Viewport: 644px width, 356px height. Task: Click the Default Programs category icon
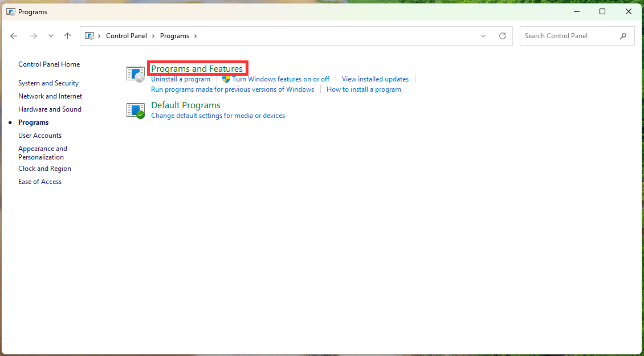[x=136, y=111]
